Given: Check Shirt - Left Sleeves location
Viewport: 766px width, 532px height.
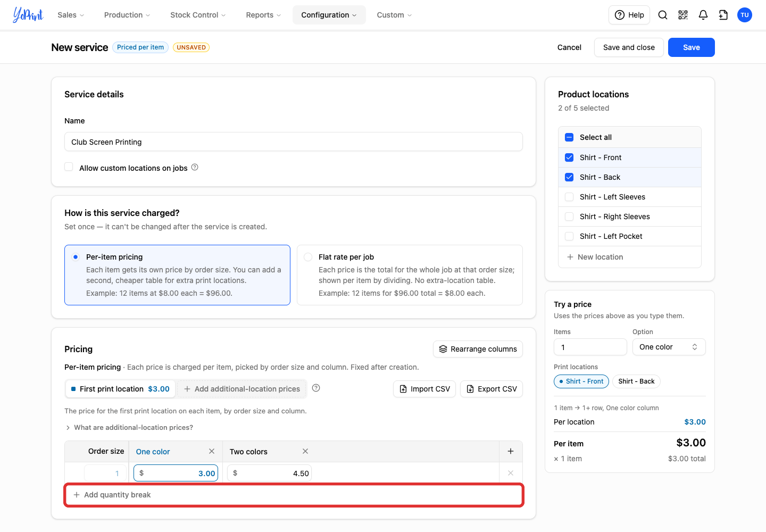Looking at the screenshot, I should click(569, 197).
